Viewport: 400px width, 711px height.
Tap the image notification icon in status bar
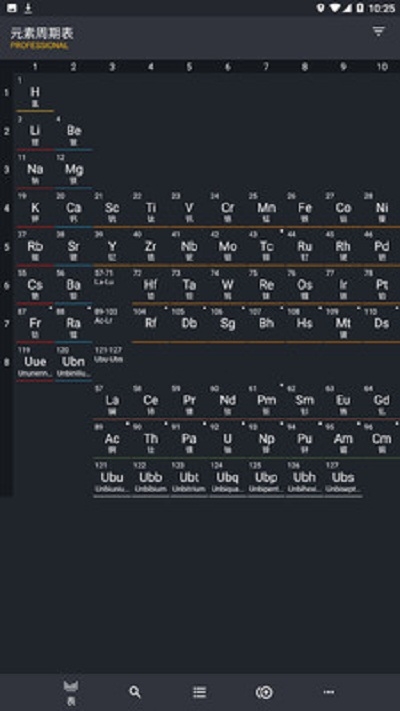[12, 8]
